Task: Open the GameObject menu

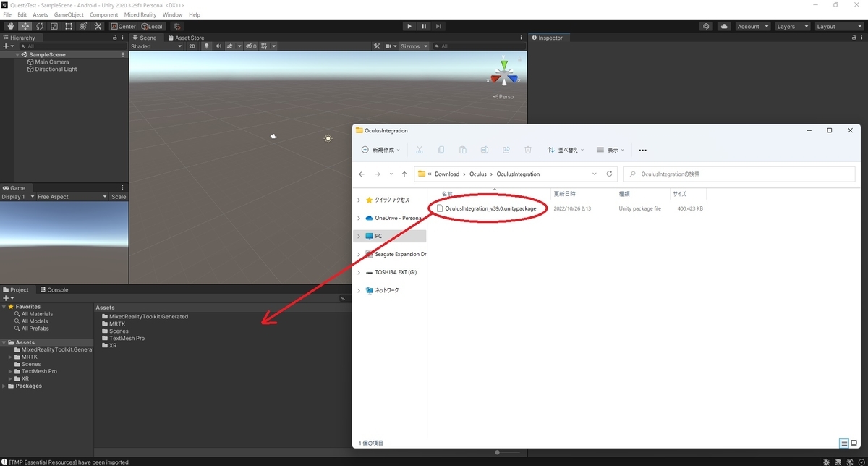Action: 69,14
